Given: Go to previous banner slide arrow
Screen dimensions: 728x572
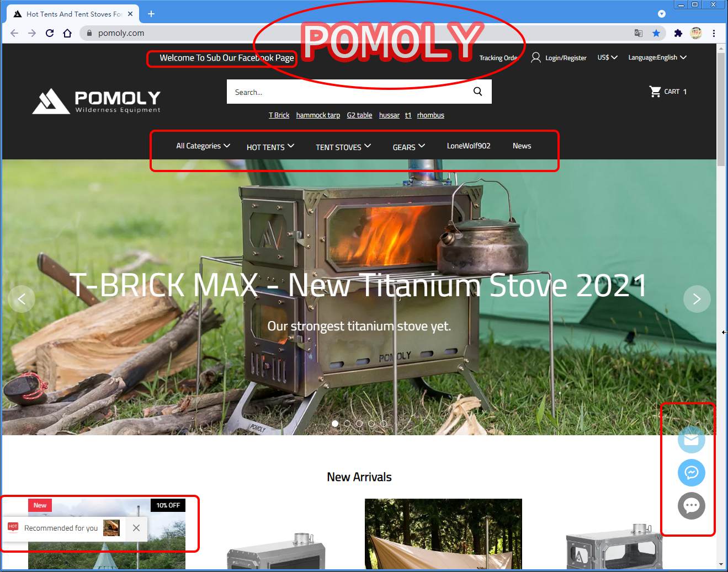Looking at the screenshot, I should point(22,299).
